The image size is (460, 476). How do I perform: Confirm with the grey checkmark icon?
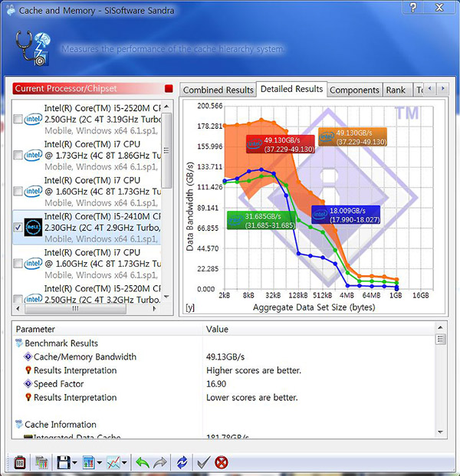[x=203, y=463]
